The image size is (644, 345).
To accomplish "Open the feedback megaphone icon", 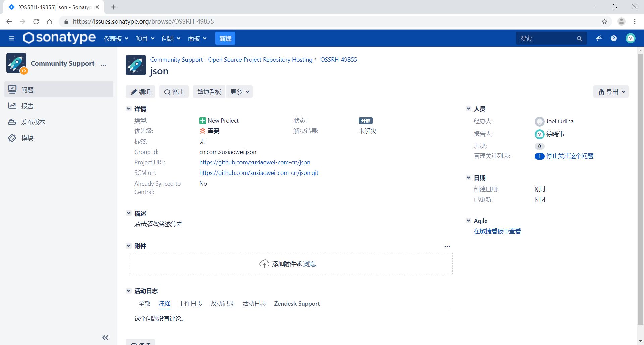I will point(599,38).
